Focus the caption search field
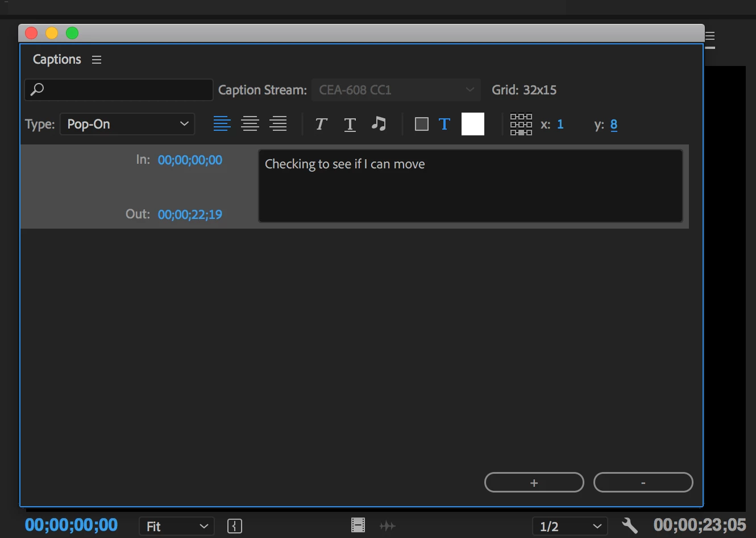The height and width of the screenshot is (538, 756). tap(119, 90)
